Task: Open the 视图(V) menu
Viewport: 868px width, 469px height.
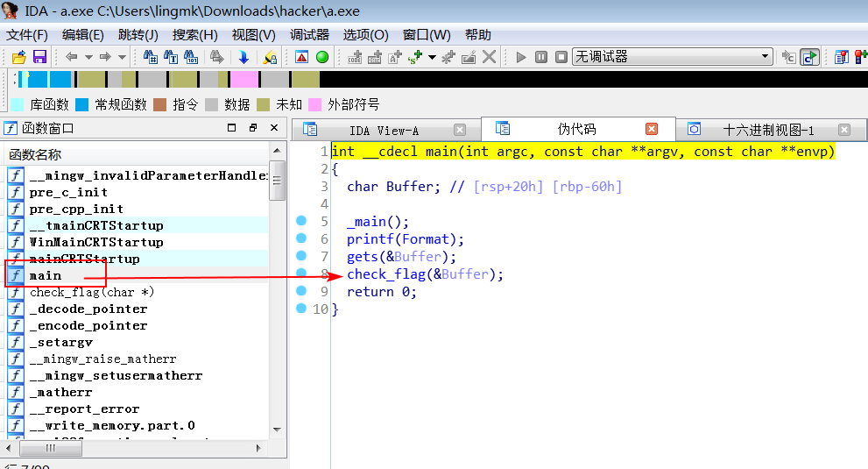Action: (253, 35)
